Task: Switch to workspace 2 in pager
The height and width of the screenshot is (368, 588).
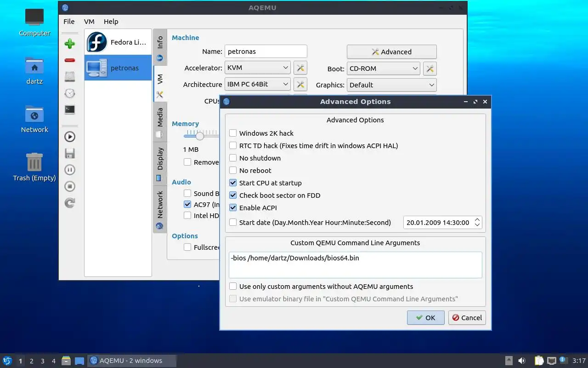Action: coord(31,361)
